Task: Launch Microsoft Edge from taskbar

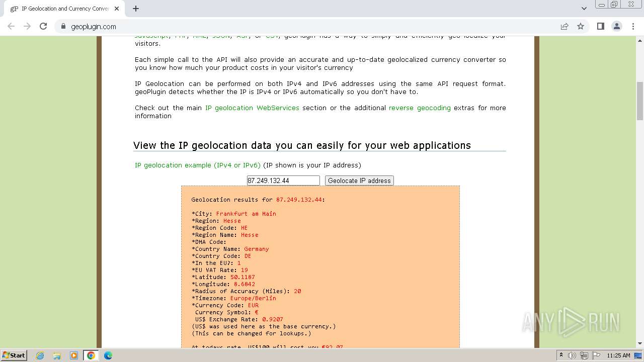Action: 108,355
